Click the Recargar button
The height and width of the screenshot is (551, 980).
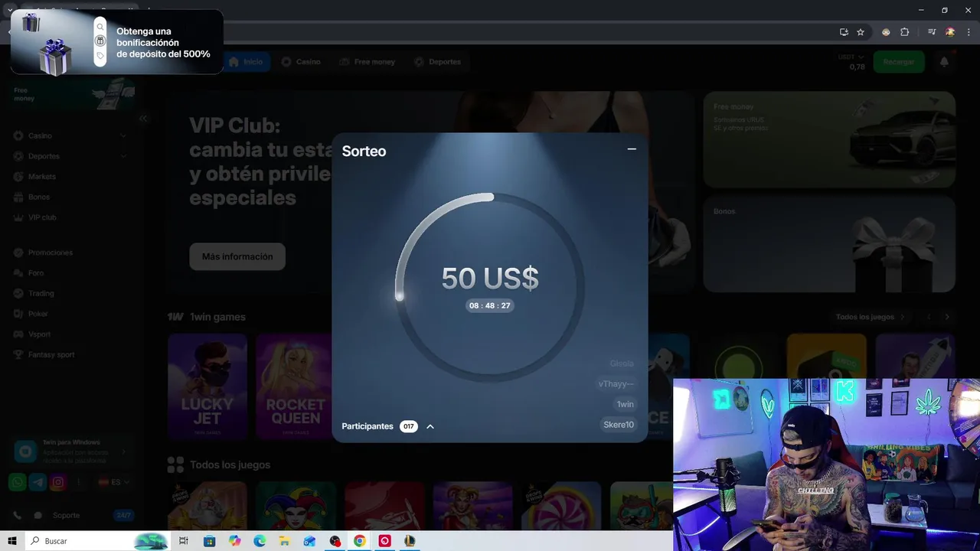[x=899, y=62]
